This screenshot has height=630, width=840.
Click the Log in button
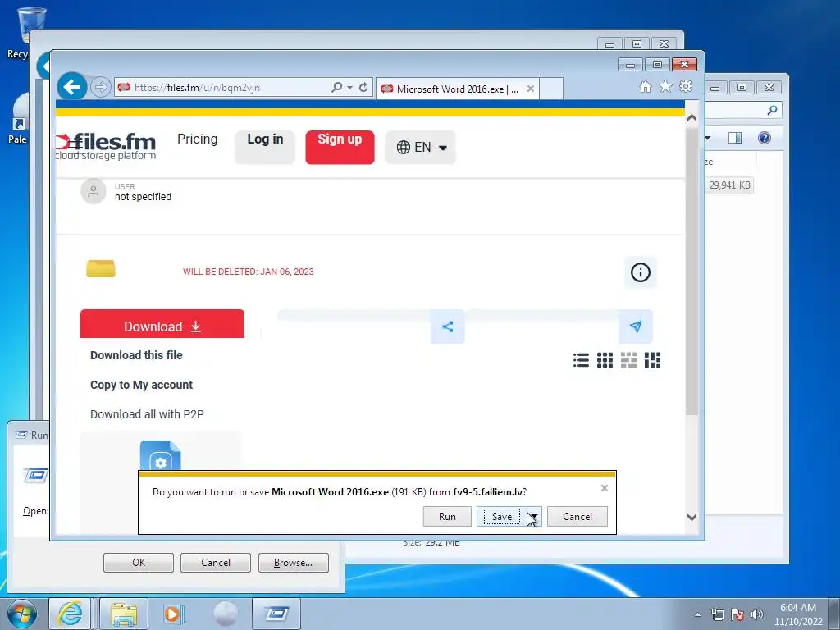(x=265, y=147)
